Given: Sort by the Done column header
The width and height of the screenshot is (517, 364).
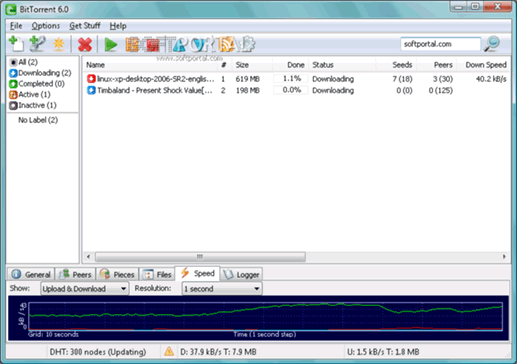Looking at the screenshot, I should [x=291, y=65].
